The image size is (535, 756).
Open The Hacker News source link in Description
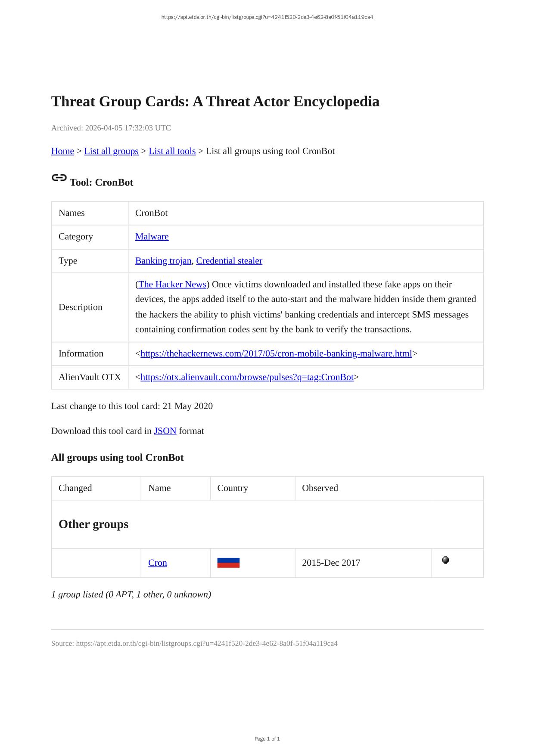point(172,285)
